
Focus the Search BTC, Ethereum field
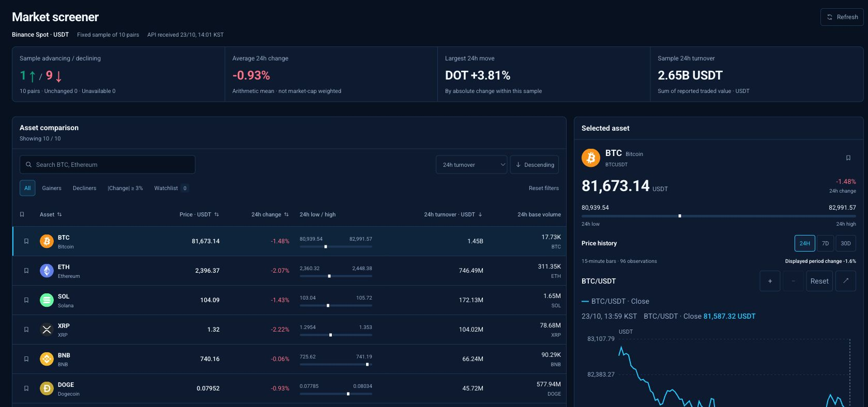click(108, 165)
